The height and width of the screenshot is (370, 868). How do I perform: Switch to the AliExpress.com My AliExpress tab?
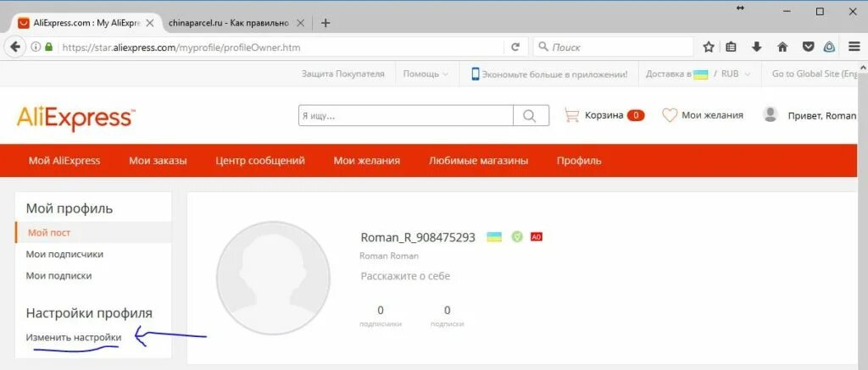pos(86,23)
